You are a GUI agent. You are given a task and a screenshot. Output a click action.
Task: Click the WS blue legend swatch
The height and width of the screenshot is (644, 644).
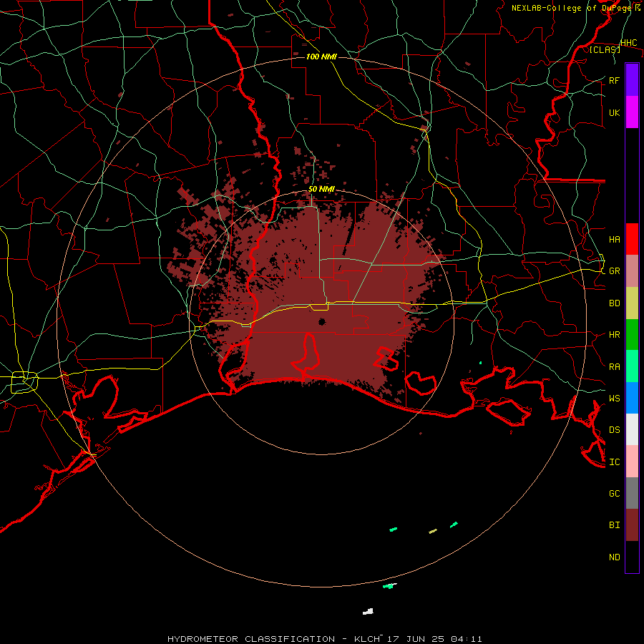pos(632,398)
